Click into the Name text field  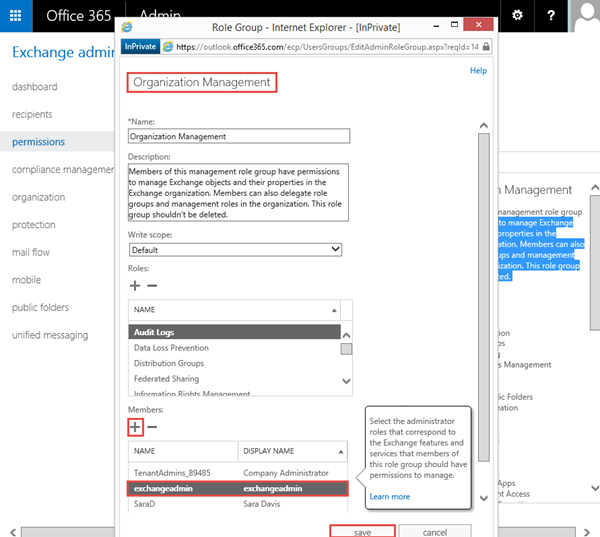click(x=238, y=136)
